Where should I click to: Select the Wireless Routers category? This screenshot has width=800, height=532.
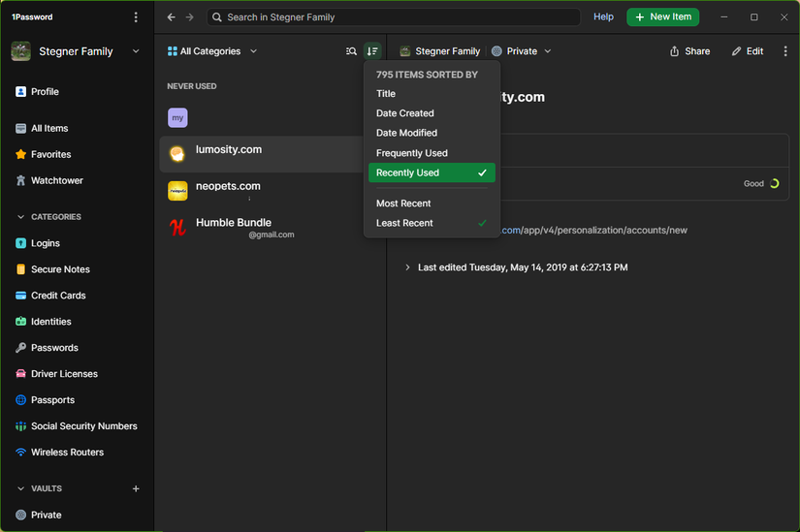[x=67, y=453]
